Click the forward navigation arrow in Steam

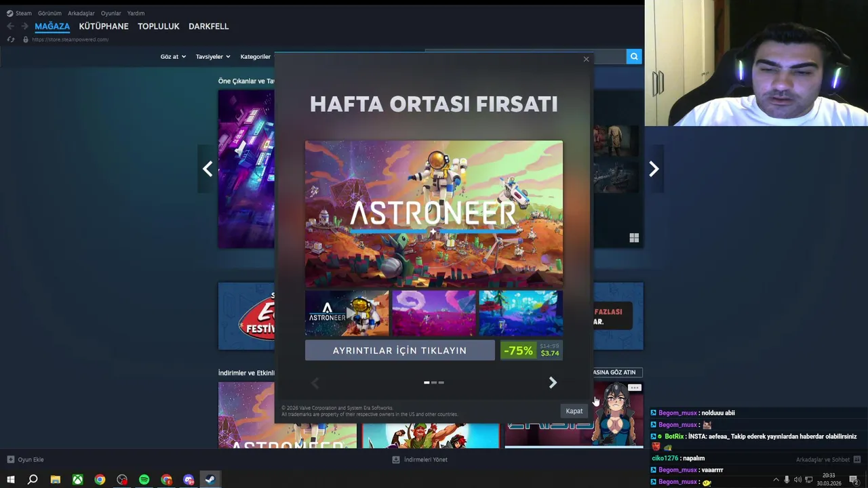(24, 26)
